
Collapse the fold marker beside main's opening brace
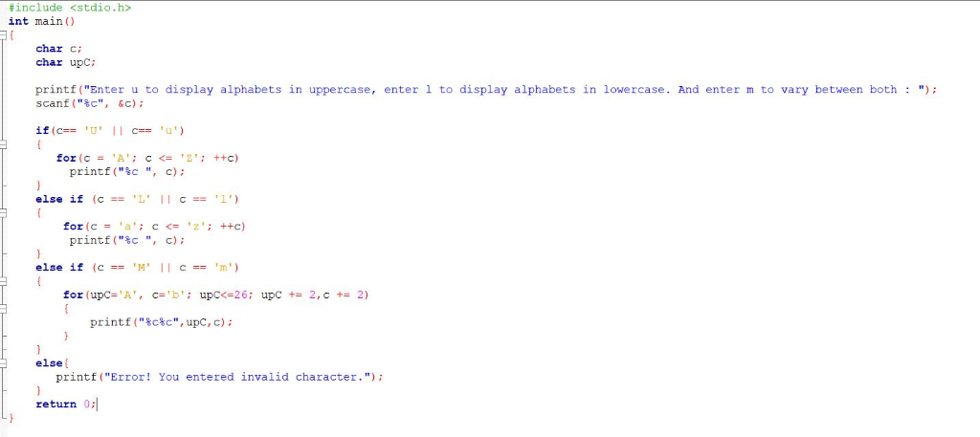[3, 35]
